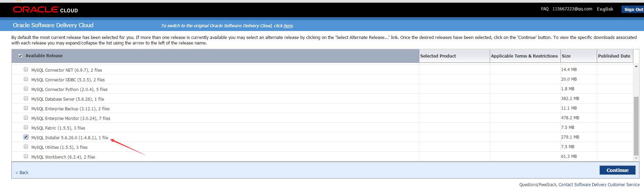This screenshot has width=644, height=192.
Task: Click the Published Date column header
Action: 614,56
